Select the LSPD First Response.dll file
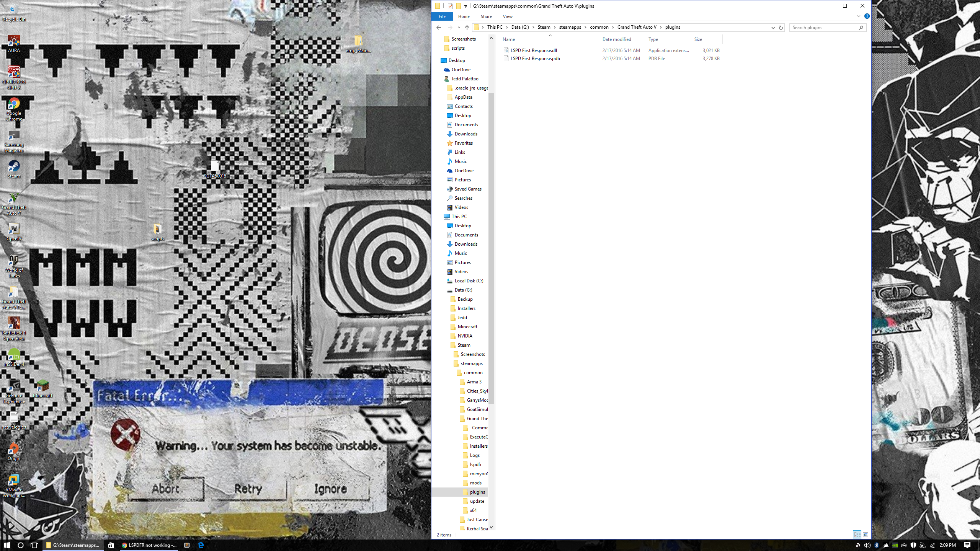The width and height of the screenshot is (980, 551). click(x=533, y=51)
